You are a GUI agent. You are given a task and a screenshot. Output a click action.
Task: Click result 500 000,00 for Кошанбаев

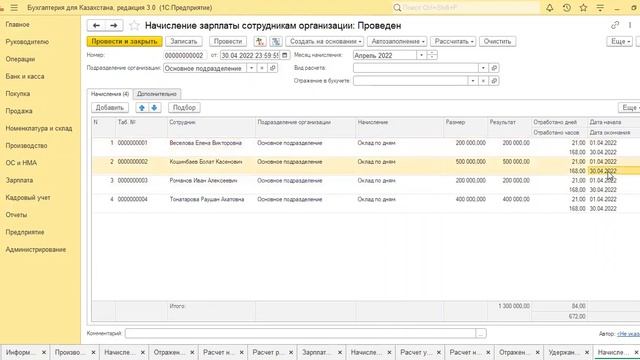tap(516, 162)
